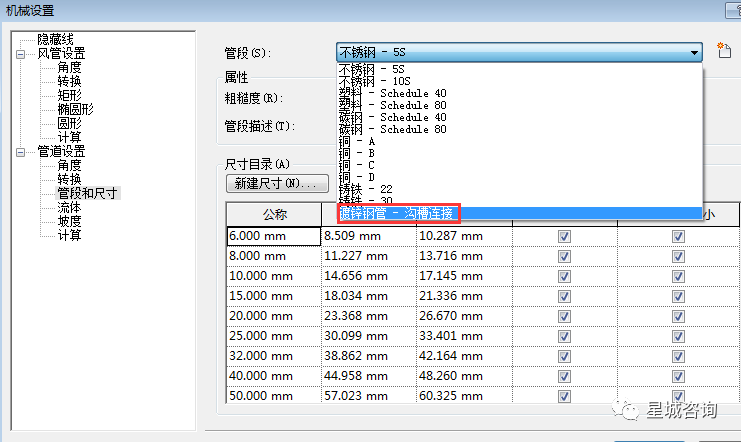Screen dimensions: 741x442
Task: Collapse the 风管设置 tree node
Action: 20,54
